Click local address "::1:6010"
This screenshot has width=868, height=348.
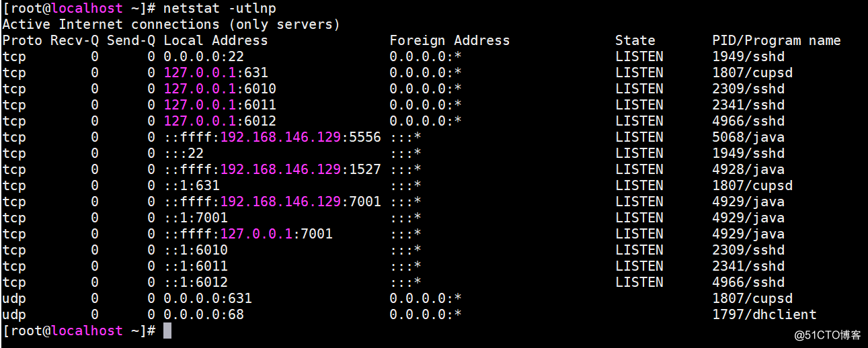click(196, 251)
